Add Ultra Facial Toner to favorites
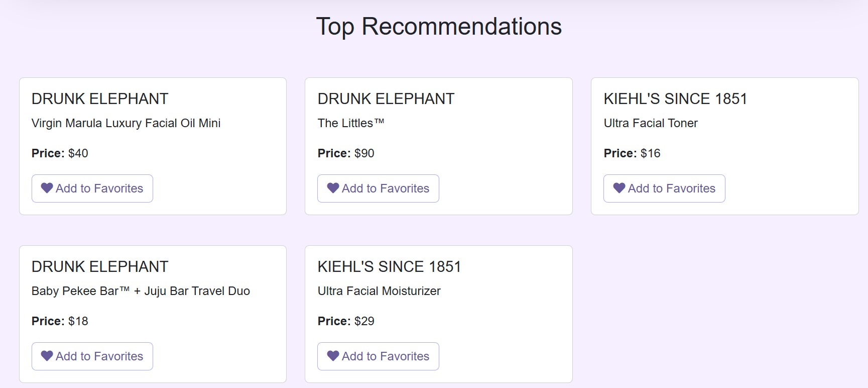 [664, 188]
